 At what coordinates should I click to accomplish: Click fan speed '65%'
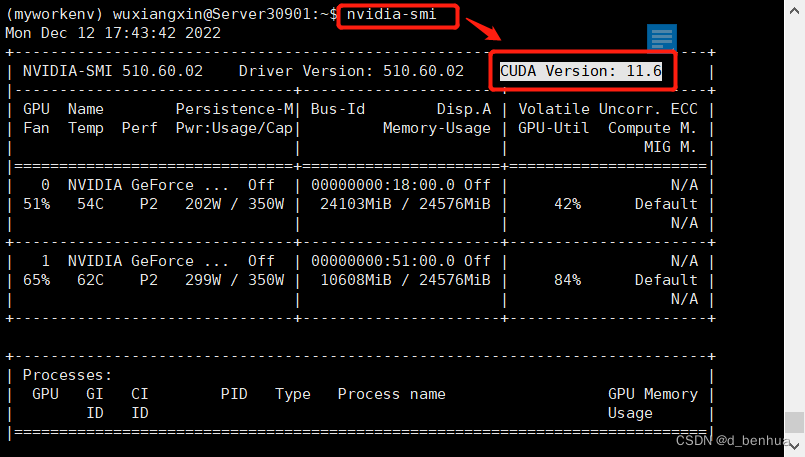(x=36, y=280)
